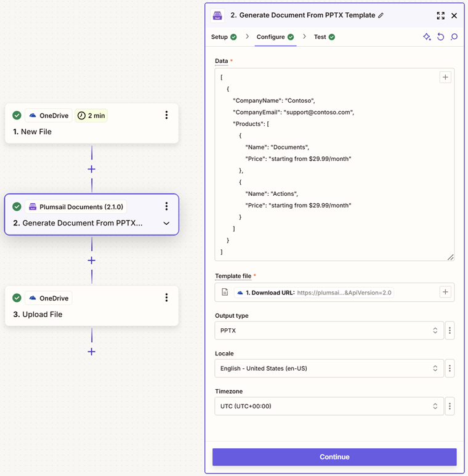This screenshot has width=468, height=476.
Task: Click green check status on Upload File step
Action: pyautogui.click(x=17, y=298)
